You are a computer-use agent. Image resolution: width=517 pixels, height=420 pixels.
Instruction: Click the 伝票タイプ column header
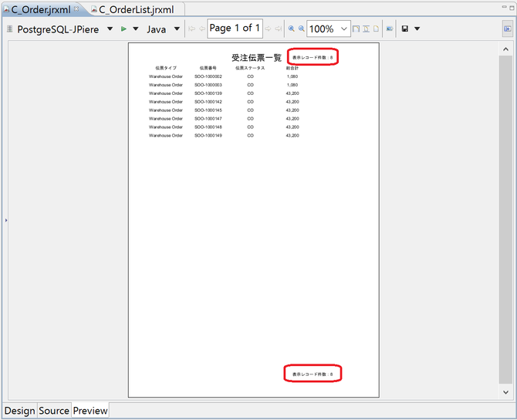[166, 68]
